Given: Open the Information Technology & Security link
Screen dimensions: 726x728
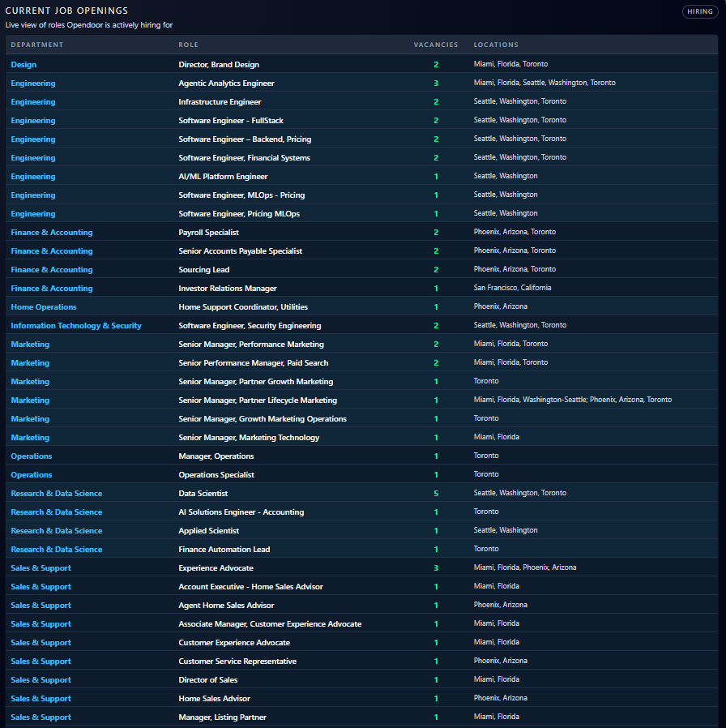Looking at the screenshot, I should [76, 325].
